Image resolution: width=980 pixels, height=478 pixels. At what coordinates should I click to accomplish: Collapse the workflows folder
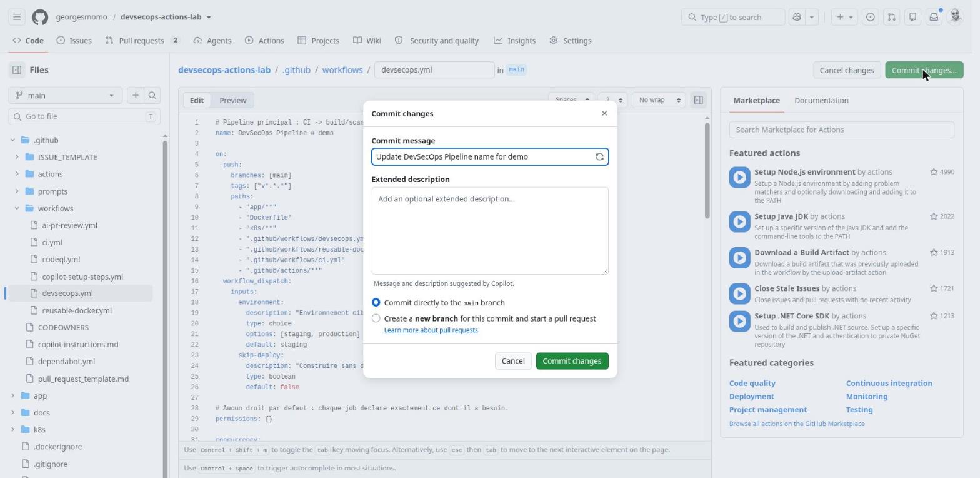(17, 208)
